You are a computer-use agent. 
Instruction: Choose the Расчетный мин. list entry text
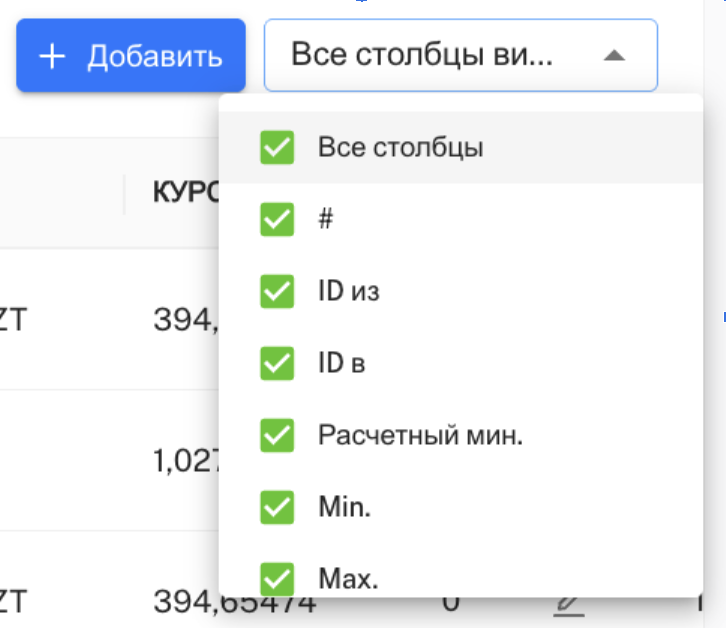[420, 435]
